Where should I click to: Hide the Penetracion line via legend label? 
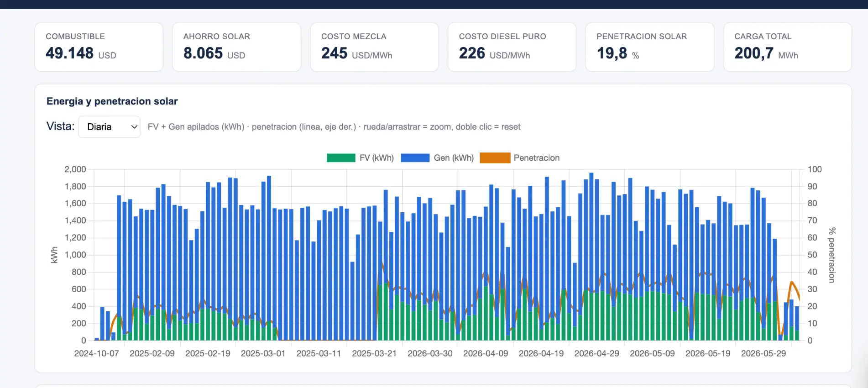click(537, 158)
